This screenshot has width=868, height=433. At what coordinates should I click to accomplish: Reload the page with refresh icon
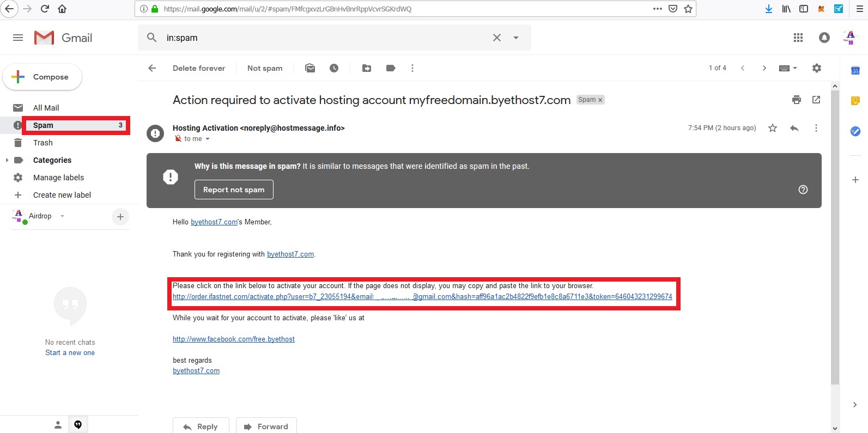point(45,9)
